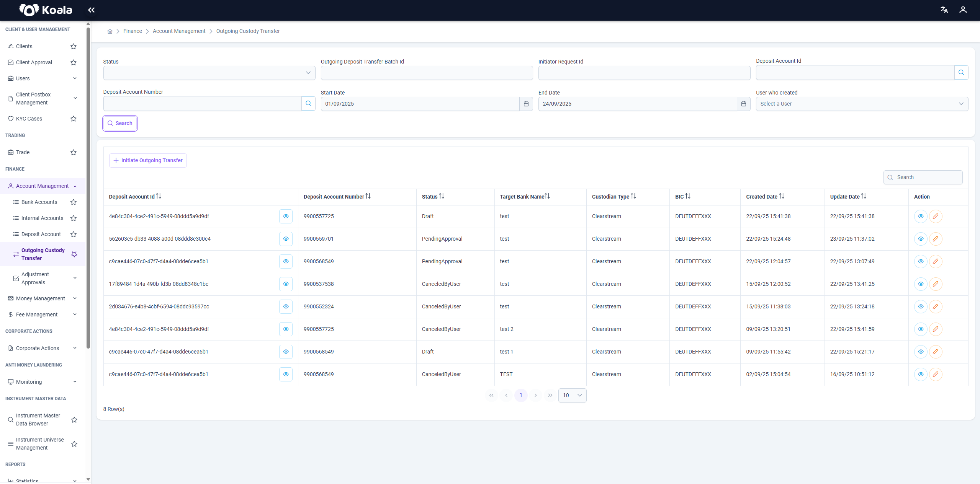Toggle favorite star for Clients
Image resolution: width=980 pixels, height=484 pixels.
point(74,46)
